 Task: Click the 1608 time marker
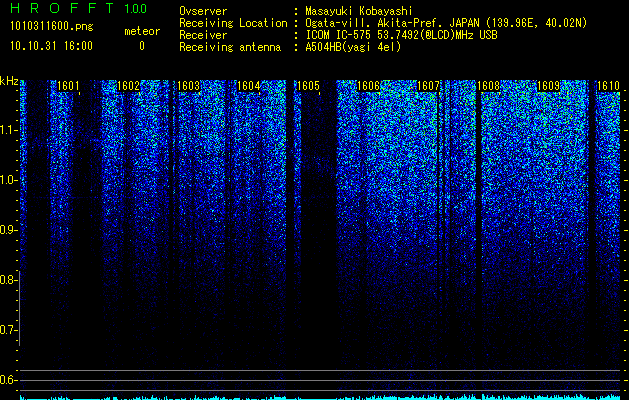click(x=488, y=86)
